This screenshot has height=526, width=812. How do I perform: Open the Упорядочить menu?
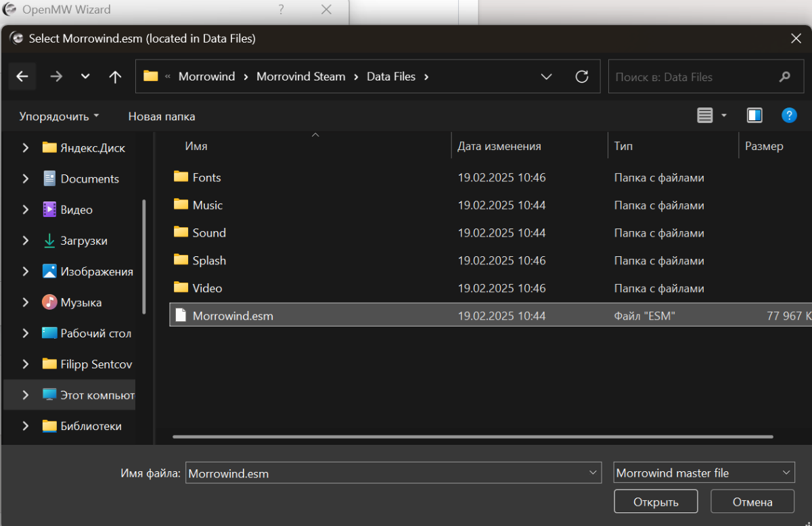click(59, 116)
